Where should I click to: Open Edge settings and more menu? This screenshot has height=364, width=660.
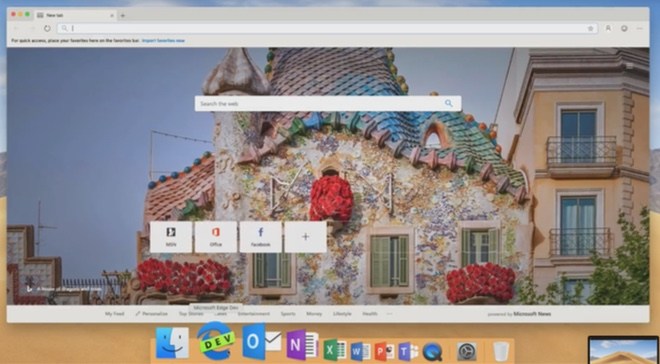(x=640, y=28)
